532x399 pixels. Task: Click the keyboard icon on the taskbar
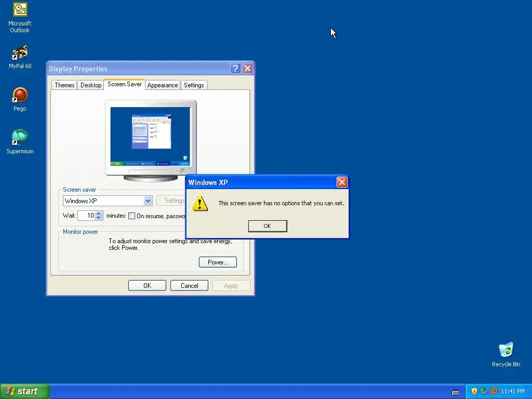[455, 392]
